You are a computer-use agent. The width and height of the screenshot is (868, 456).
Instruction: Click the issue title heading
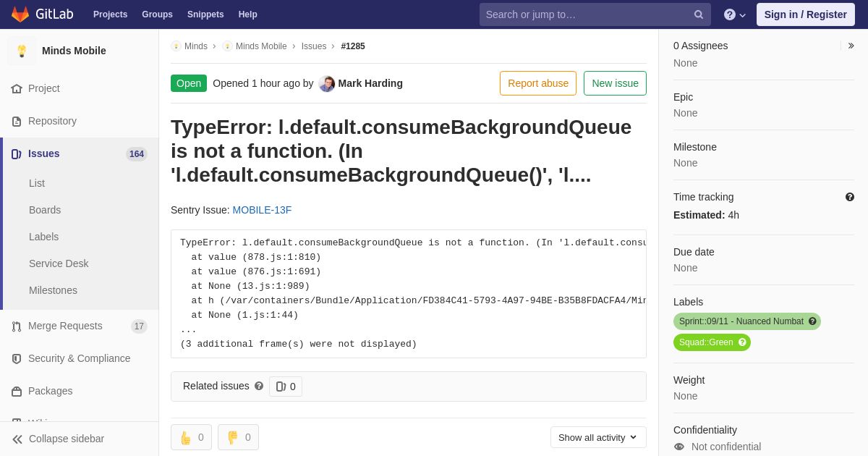tap(409, 151)
